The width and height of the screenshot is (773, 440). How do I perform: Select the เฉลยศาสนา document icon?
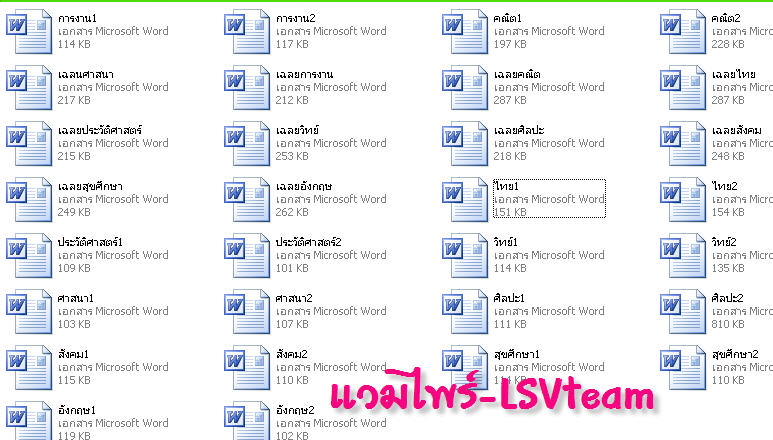coord(29,88)
